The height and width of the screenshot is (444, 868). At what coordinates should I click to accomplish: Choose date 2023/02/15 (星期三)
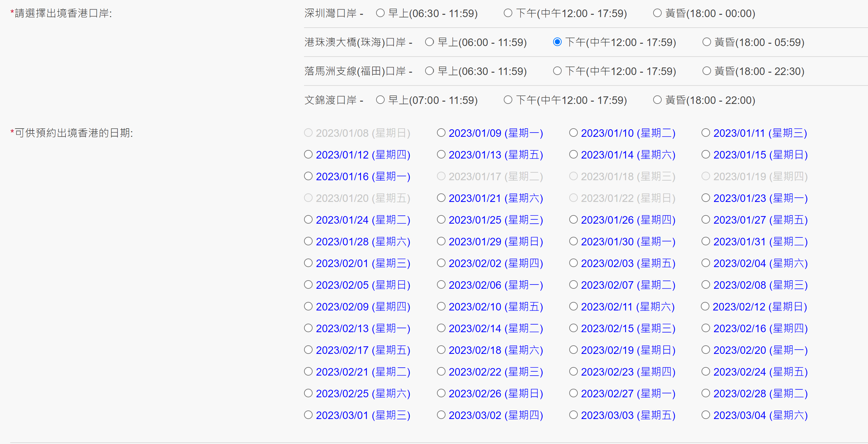[x=573, y=328]
